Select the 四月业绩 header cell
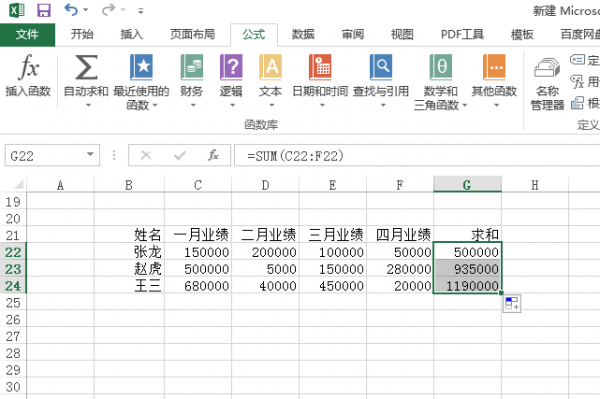 (x=400, y=234)
